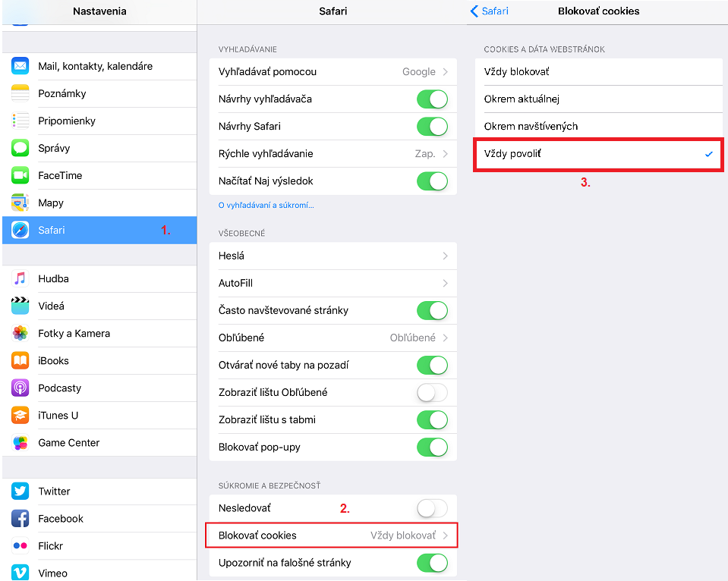
Task: Go back using the Safari back button
Action: (490, 11)
